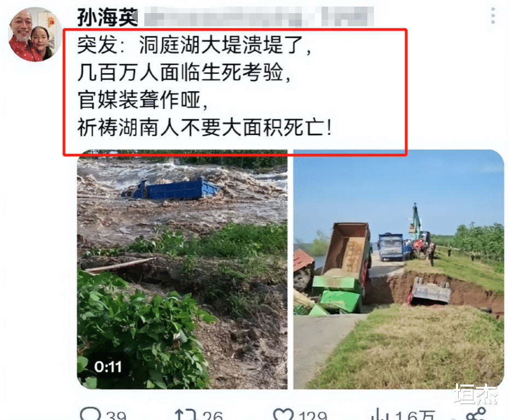The image size is (509, 420).
Task: Click the line 官媒装聋作哑 in the post
Action: (x=142, y=99)
